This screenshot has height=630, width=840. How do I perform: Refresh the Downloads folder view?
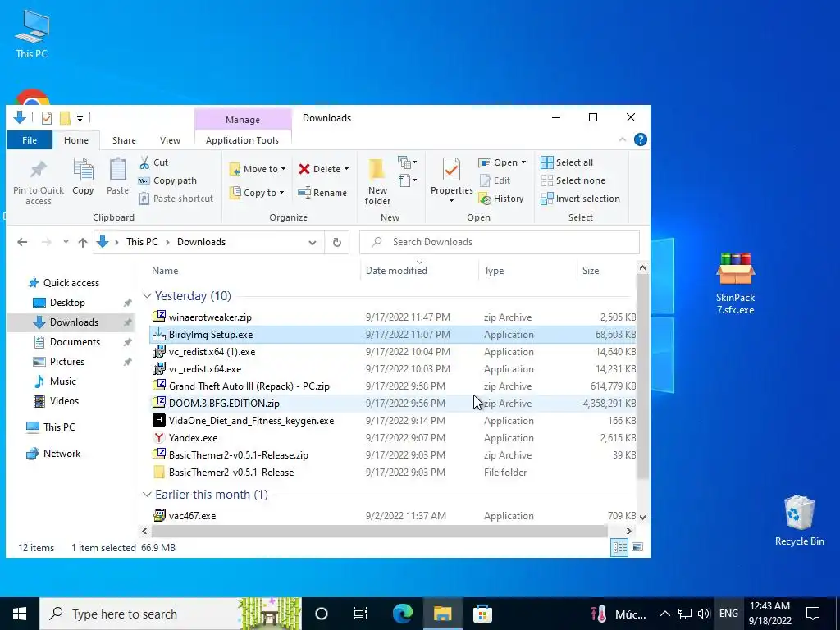(337, 242)
